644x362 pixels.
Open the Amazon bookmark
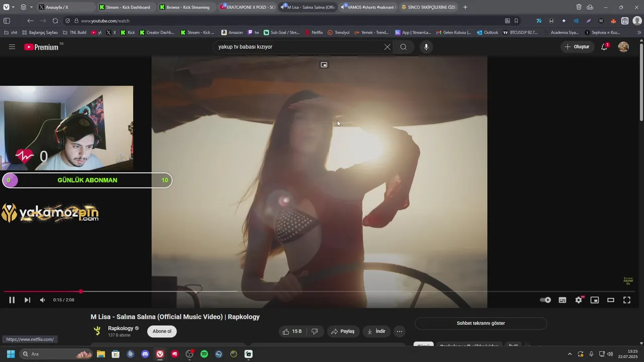point(231,32)
